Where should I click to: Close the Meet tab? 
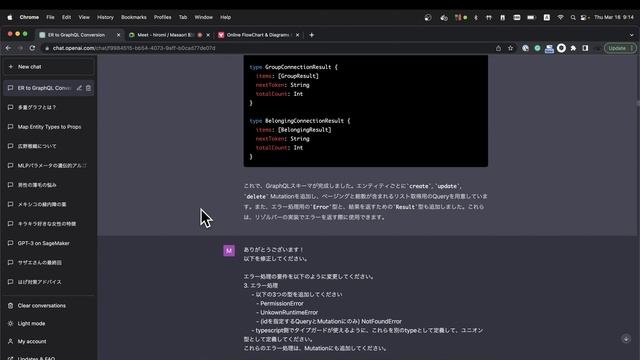(x=208, y=35)
